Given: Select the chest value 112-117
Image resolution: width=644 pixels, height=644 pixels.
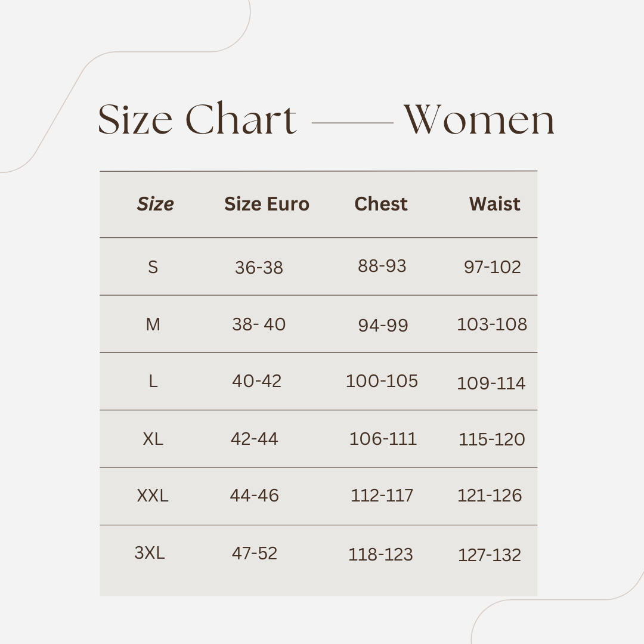Looking at the screenshot, I should point(382,496).
